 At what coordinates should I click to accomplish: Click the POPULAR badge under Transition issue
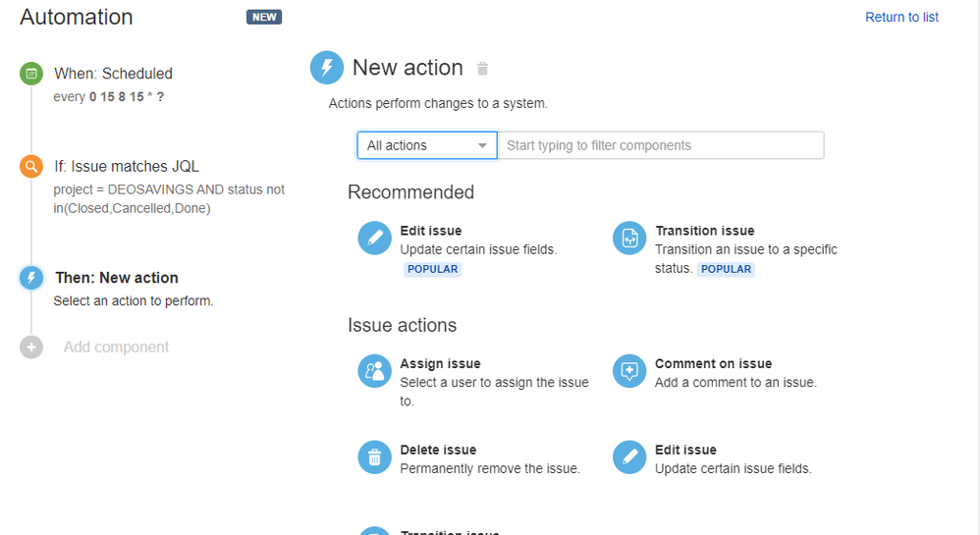tap(726, 269)
